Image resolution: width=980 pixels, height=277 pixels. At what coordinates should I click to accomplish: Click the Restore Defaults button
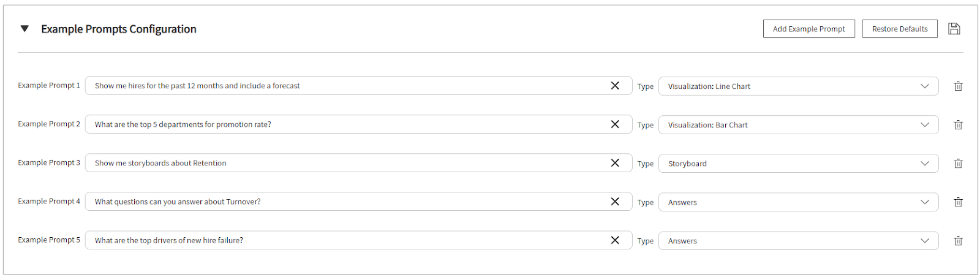click(900, 29)
